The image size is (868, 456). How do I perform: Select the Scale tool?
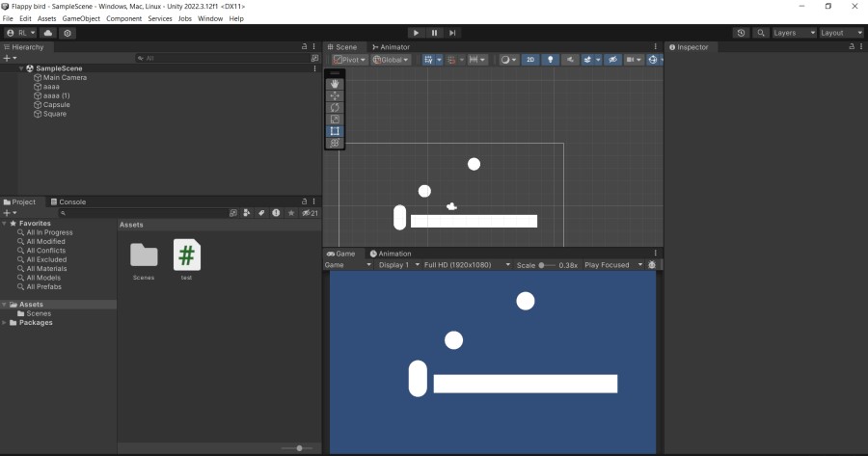[x=335, y=119]
